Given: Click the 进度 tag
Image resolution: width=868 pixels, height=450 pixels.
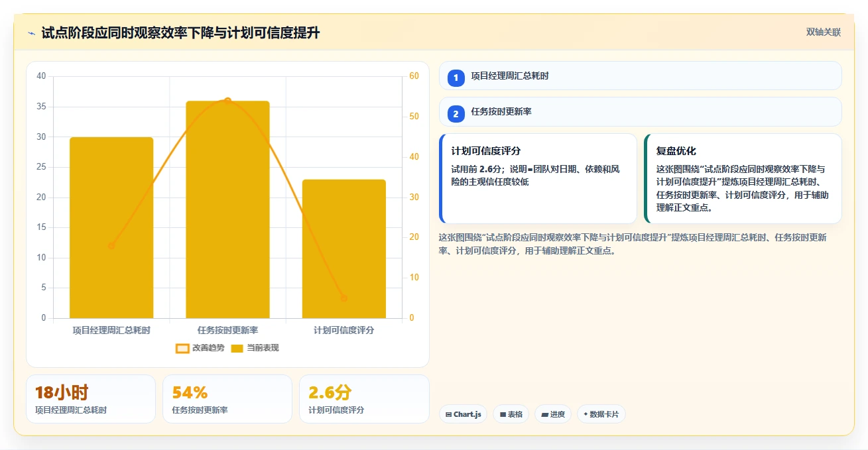Looking at the screenshot, I should [x=553, y=414].
